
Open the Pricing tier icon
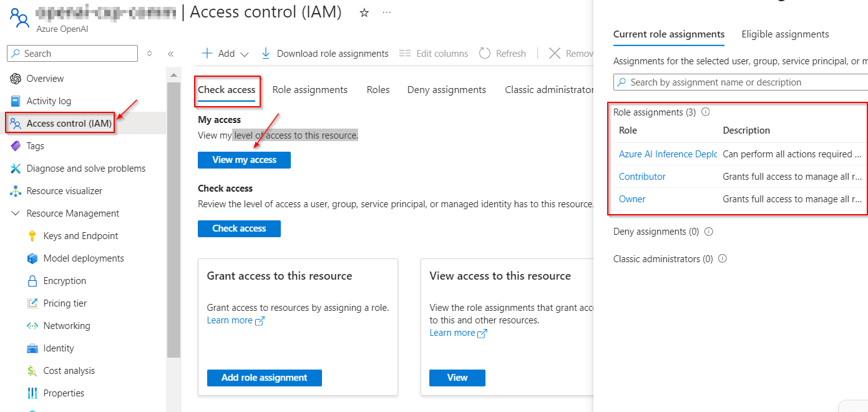coord(32,303)
